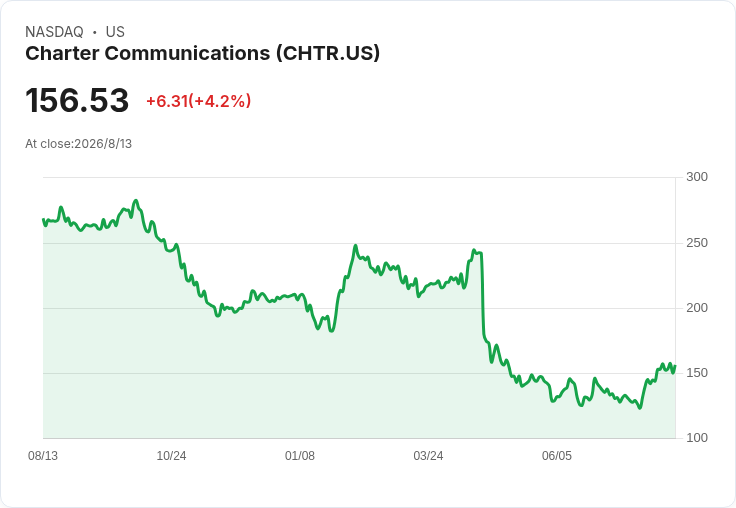This screenshot has width=736, height=508.
Task: Select the 156.53 current price
Action: click(77, 100)
